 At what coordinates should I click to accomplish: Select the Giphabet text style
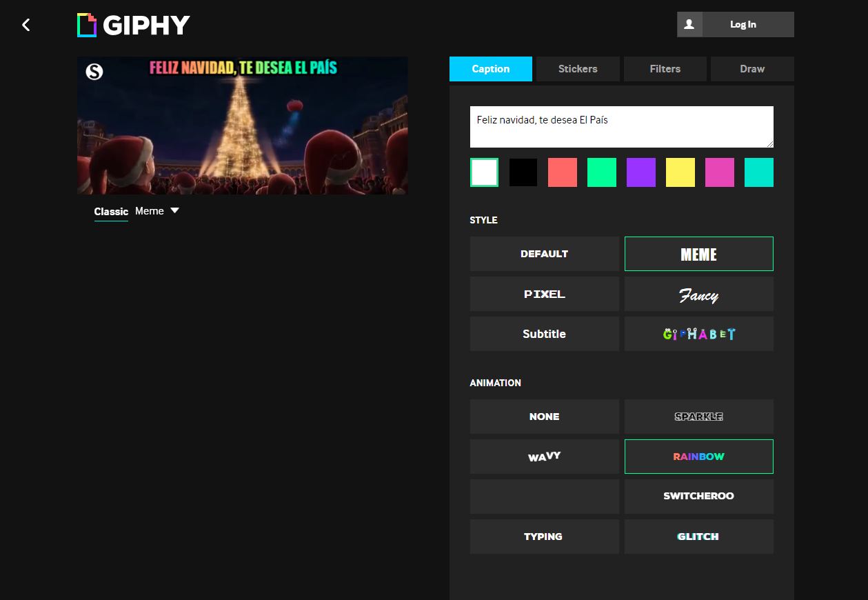click(699, 334)
